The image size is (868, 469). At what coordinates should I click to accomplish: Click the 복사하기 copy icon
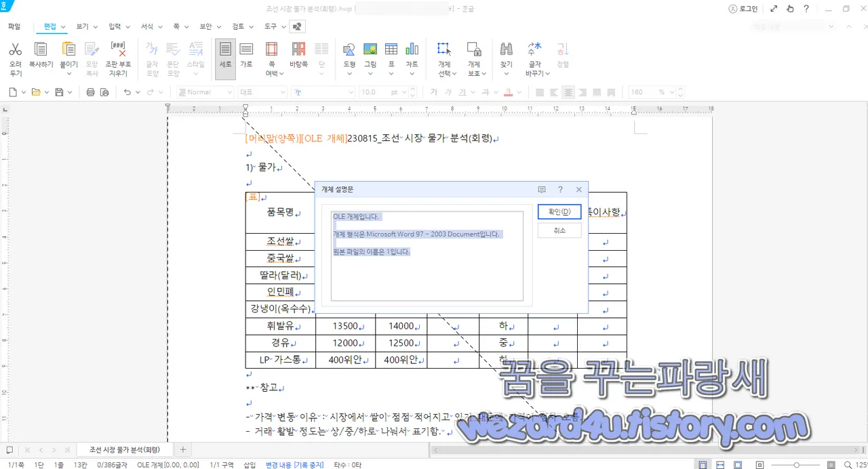pos(41,49)
